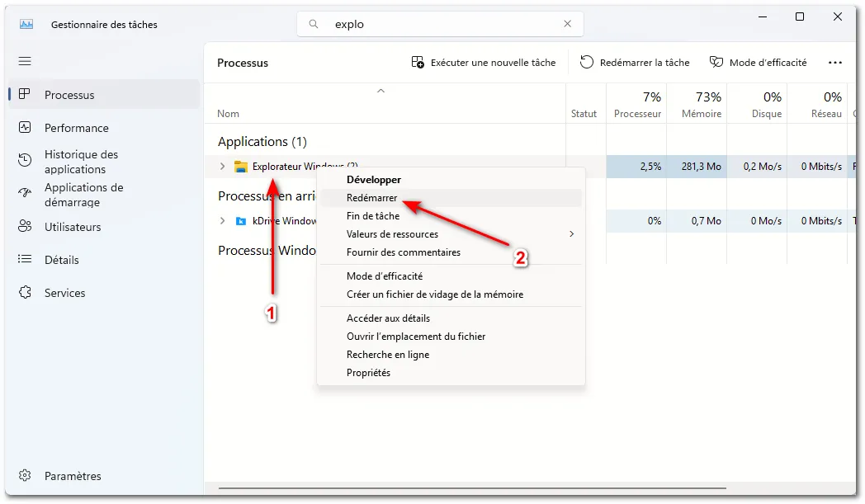Image resolution: width=865 pixels, height=504 pixels.
Task: Switch to the Détails page
Action: [104, 260]
